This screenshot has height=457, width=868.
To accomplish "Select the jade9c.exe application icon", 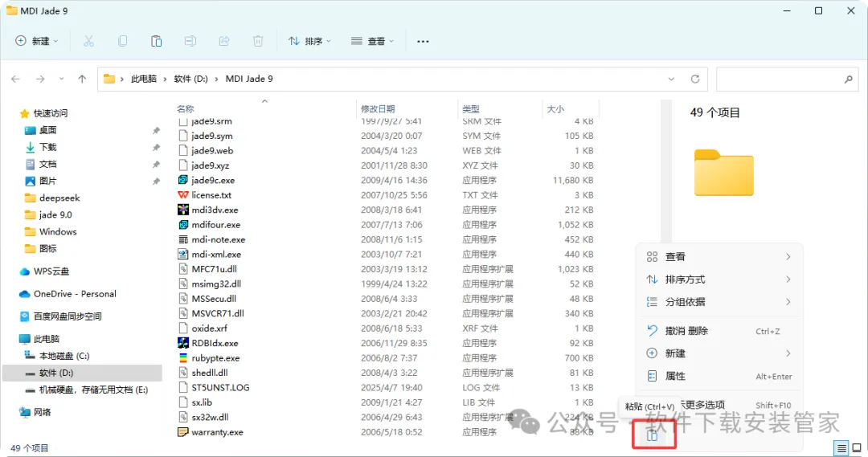I will [182, 180].
